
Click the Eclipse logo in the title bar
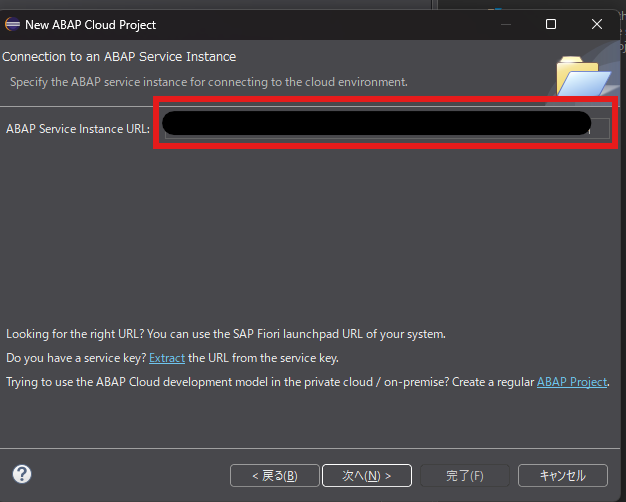(12, 24)
